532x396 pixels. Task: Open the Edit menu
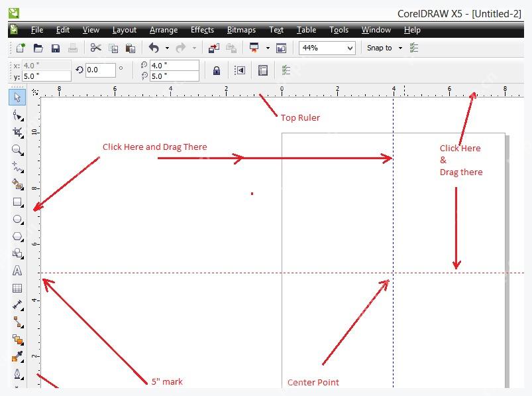[63, 30]
